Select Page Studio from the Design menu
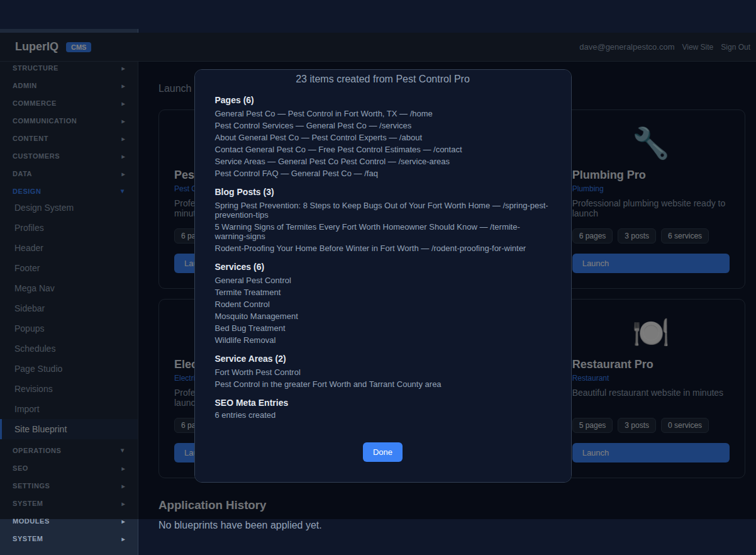This screenshot has height=555, width=756. (37, 368)
